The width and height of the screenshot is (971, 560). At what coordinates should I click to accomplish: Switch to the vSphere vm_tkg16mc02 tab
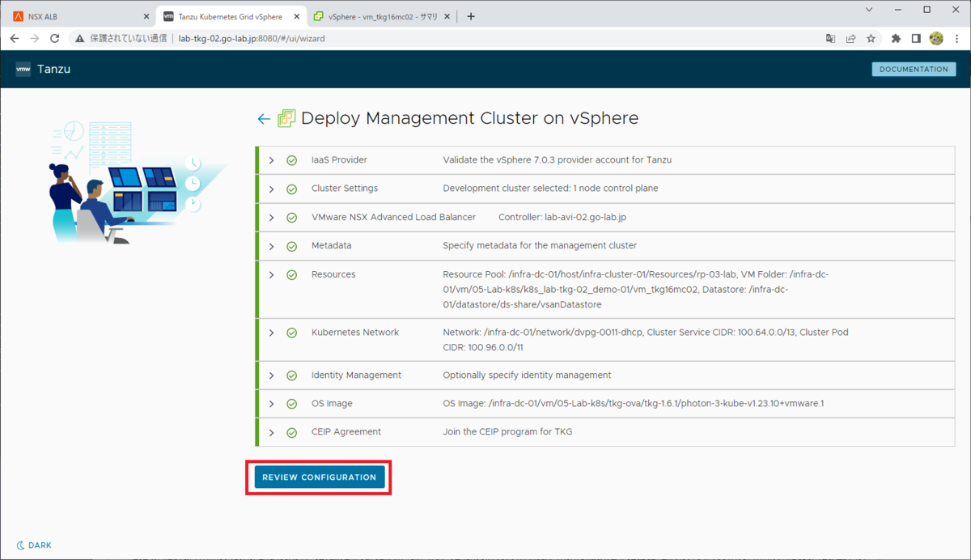click(382, 16)
